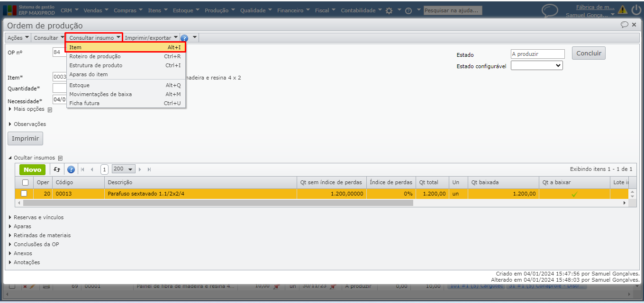The width and height of the screenshot is (644, 303).
Task: Click the Imprimir button
Action: [x=26, y=138]
